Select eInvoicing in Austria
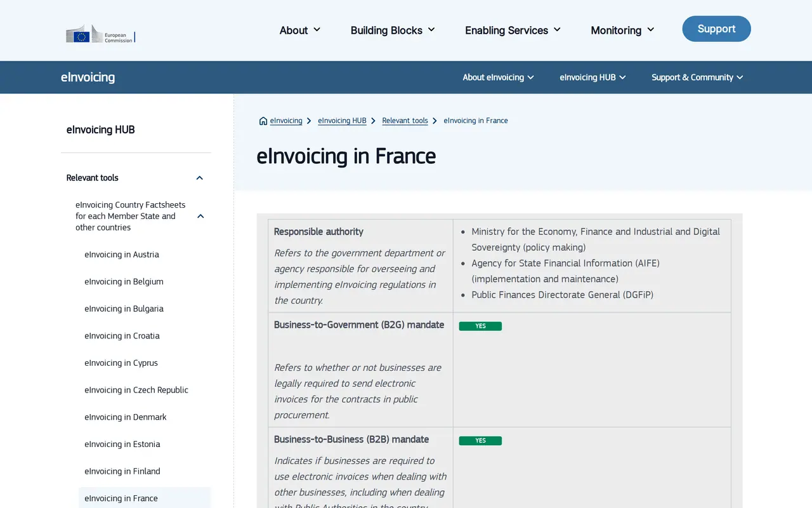The width and height of the screenshot is (812, 508). point(122,255)
